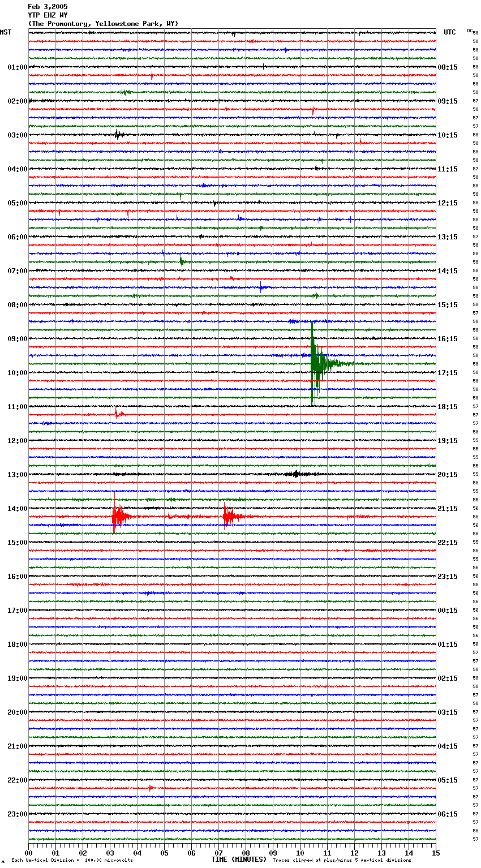
Task: Select the 20:00 MST time label
Action: (18, 712)
